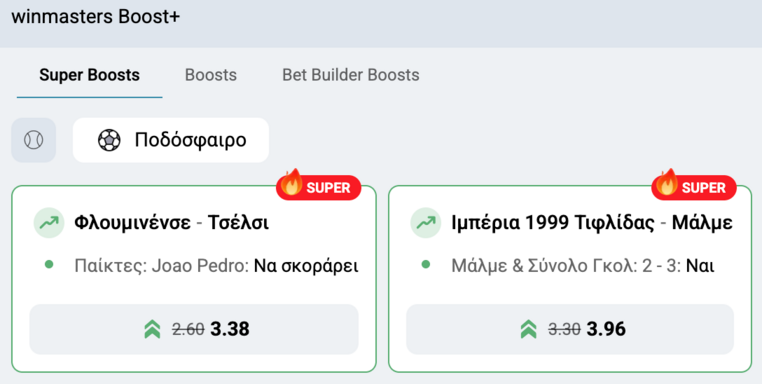Switch to the Super Boosts tab
The width and height of the screenshot is (762, 384).
[x=89, y=75]
